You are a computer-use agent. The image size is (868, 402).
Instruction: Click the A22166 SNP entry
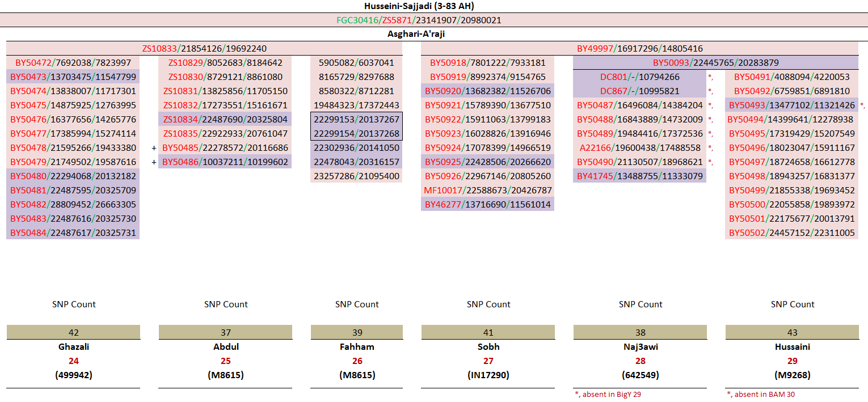639,147
